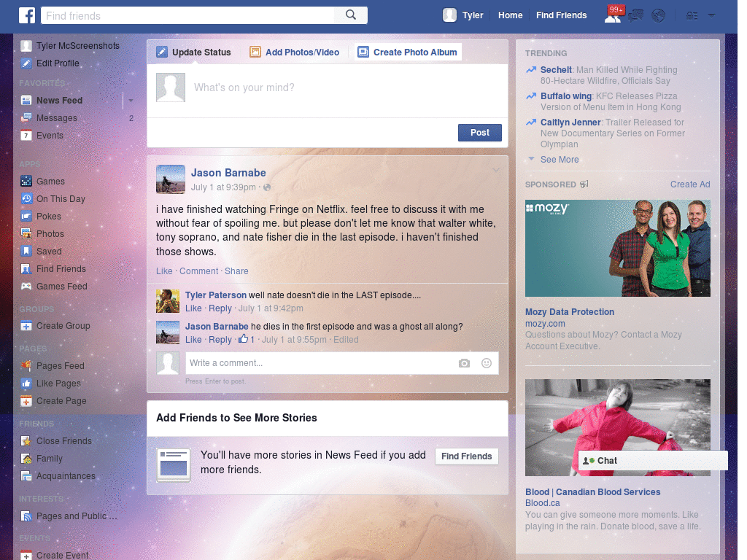Click the Edit Profile pencil icon
The height and width of the screenshot is (560, 747).
[27, 63]
